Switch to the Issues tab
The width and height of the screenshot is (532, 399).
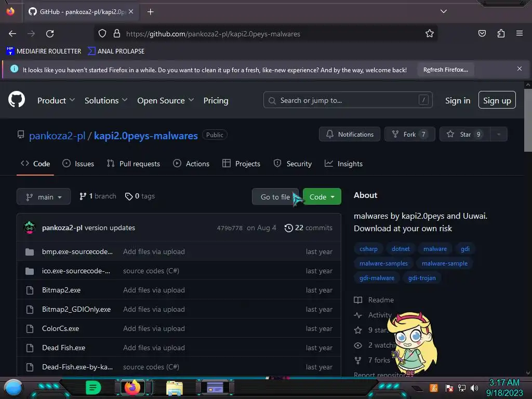[78, 164]
